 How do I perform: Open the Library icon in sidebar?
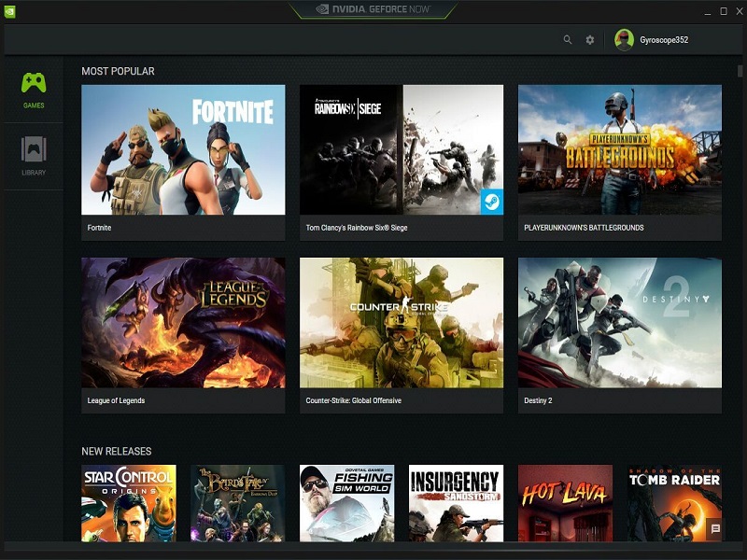pos(34,149)
